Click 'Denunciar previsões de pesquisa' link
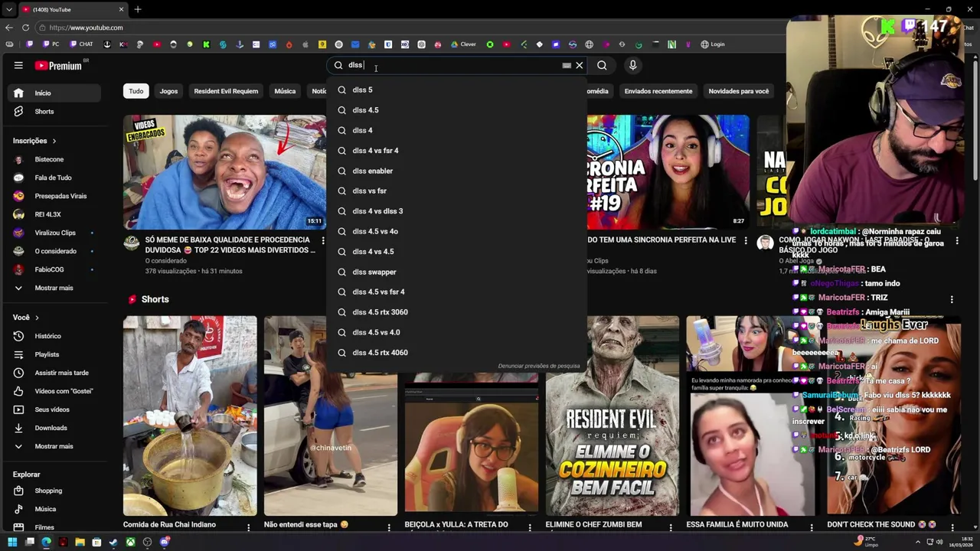Image resolution: width=980 pixels, height=551 pixels. point(539,366)
